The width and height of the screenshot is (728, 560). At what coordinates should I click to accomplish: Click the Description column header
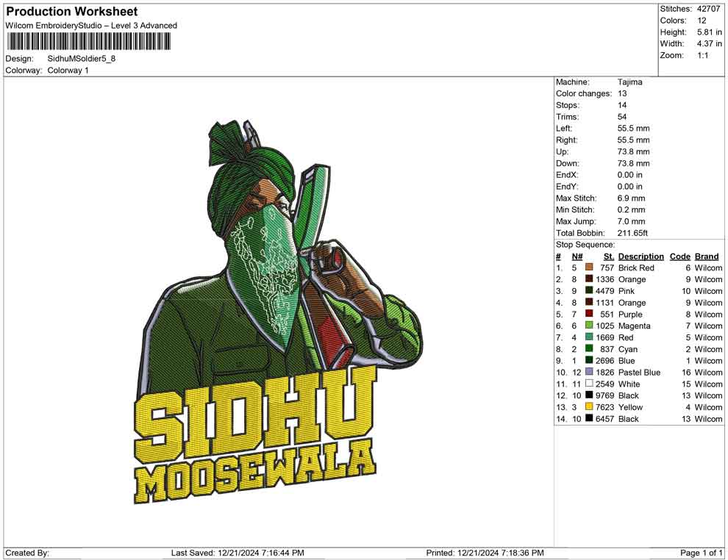coord(641,256)
